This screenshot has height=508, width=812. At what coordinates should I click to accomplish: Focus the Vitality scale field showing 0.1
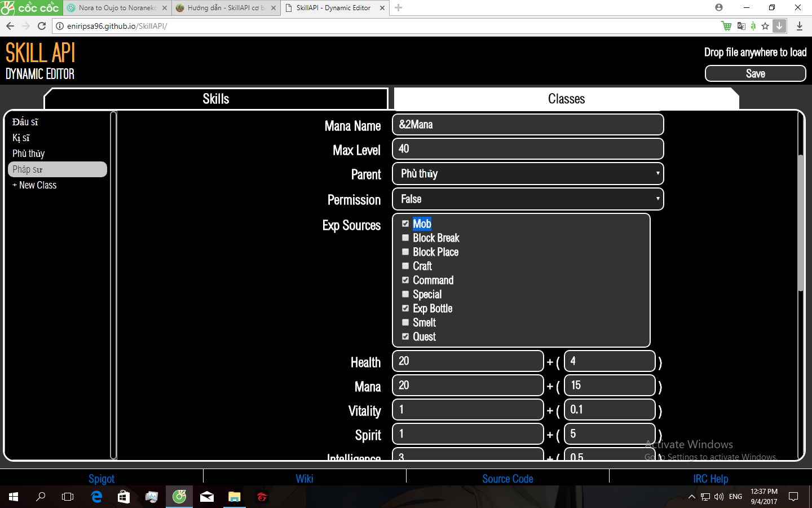610,410
